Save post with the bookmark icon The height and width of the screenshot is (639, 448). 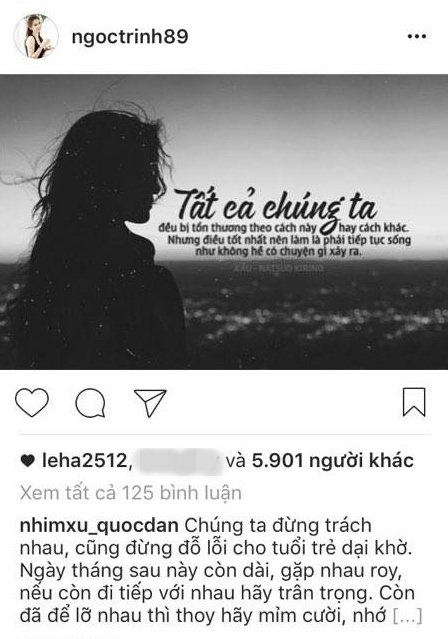click(414, 402)
